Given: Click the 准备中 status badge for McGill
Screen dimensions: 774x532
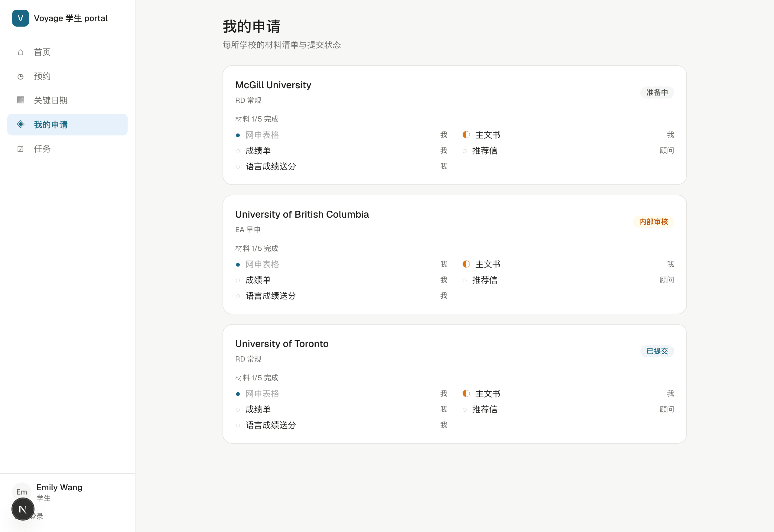Looking at the screenshot, I should (x=657, y=92).
